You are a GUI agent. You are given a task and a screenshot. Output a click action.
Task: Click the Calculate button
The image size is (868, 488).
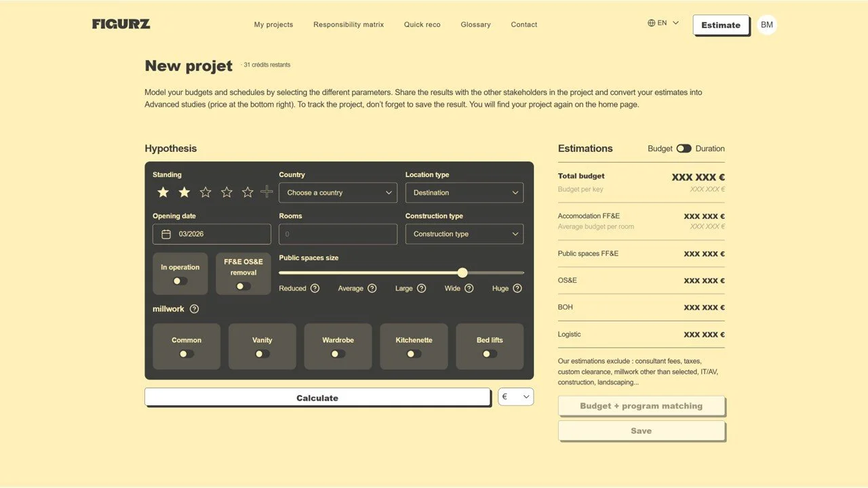[317, 397]
